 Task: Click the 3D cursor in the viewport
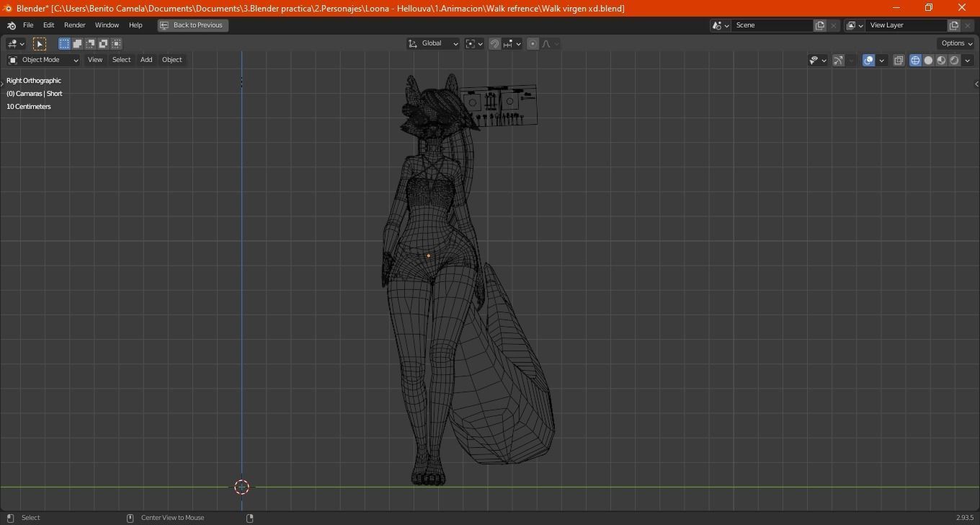242,487
